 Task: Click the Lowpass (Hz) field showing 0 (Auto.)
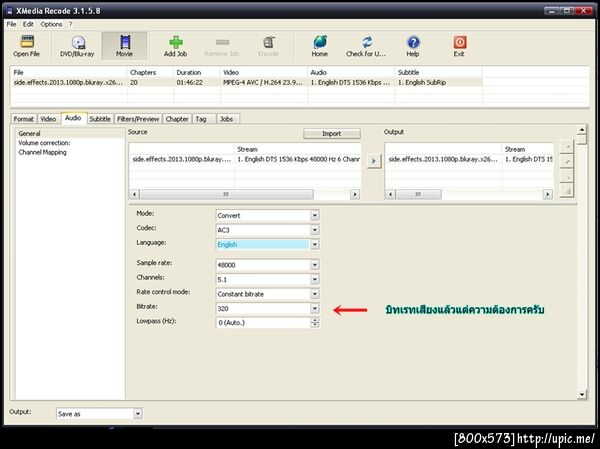[x=263, y=323]
